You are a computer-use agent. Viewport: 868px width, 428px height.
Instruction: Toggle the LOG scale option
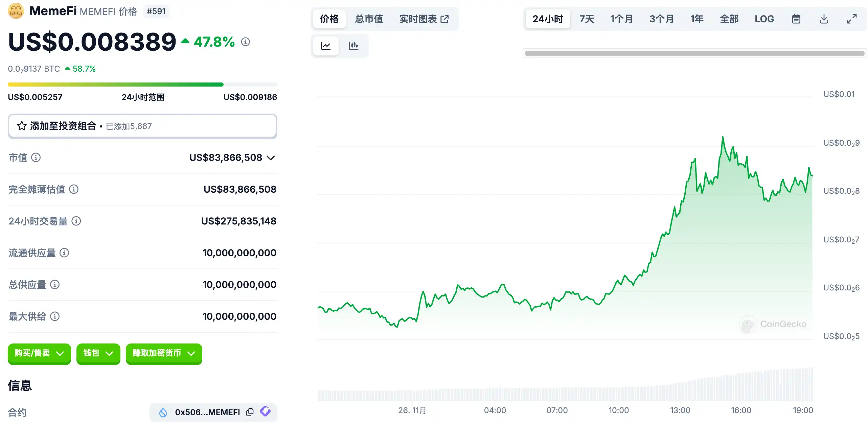[764, 19]
